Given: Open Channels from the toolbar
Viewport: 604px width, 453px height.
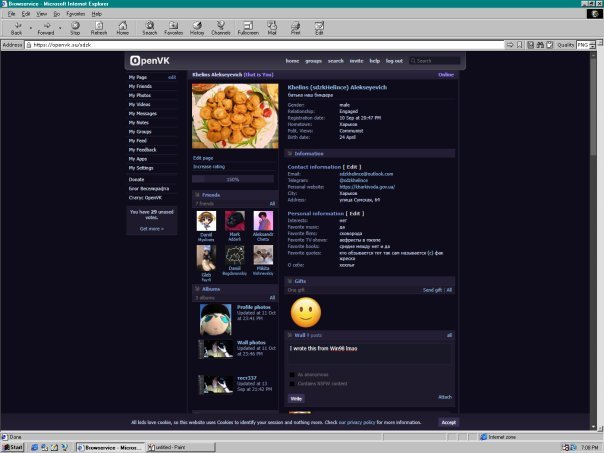Looking at the screenshot, I should [x=221, y=28].
